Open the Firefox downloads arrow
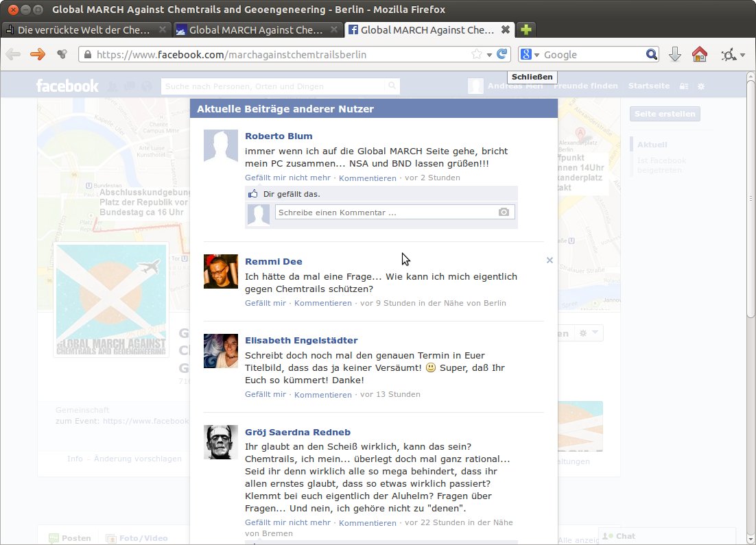 (675, 54)
